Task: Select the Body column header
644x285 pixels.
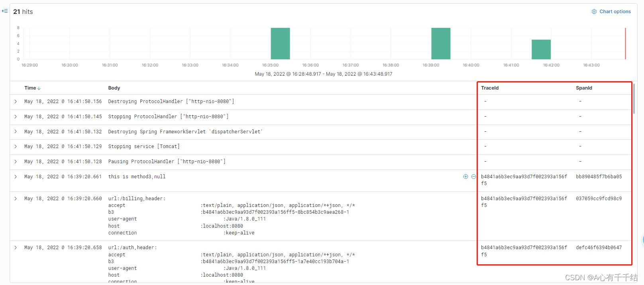Action: pos(114,88)
